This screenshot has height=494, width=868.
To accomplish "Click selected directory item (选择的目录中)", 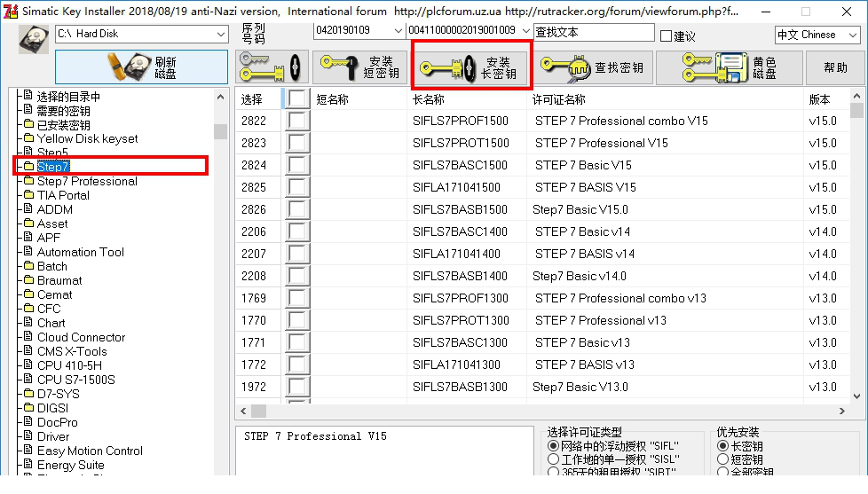I will click(68, 97).
